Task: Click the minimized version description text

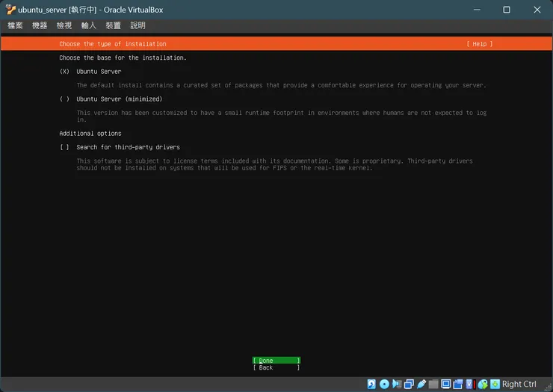Action: pos(282,116)
